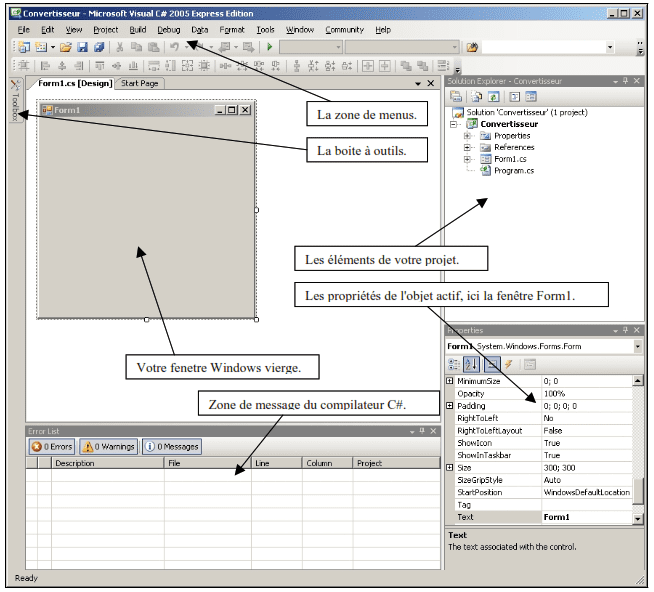The image size is (654, 592).
Task: Collapse the Convertisseur project node
Action: (453, 124)
